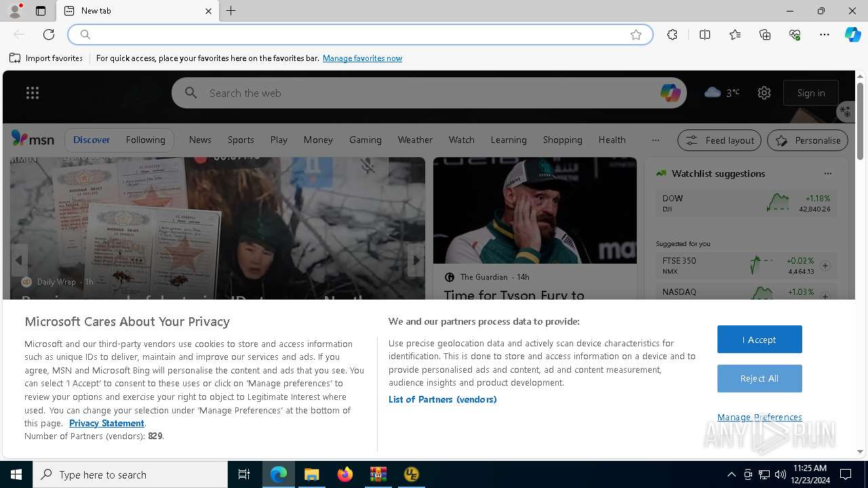
Task: Open the volume control tray icon
Action: [x=780, y=474]
